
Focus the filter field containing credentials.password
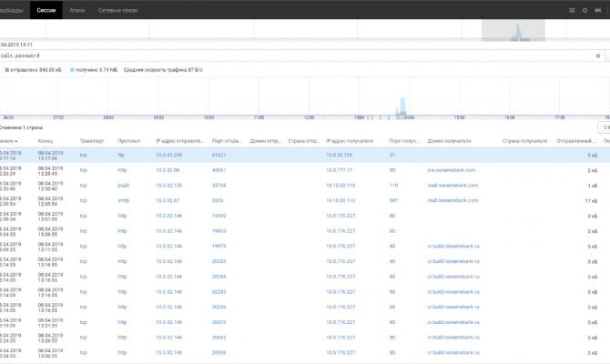(x=296, y=56)
